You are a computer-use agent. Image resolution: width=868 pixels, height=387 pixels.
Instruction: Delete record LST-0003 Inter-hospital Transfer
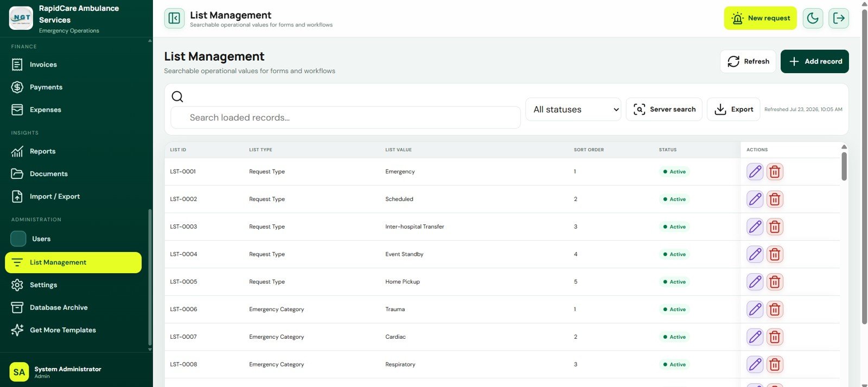pyautogui.click(x=775, y=227)
